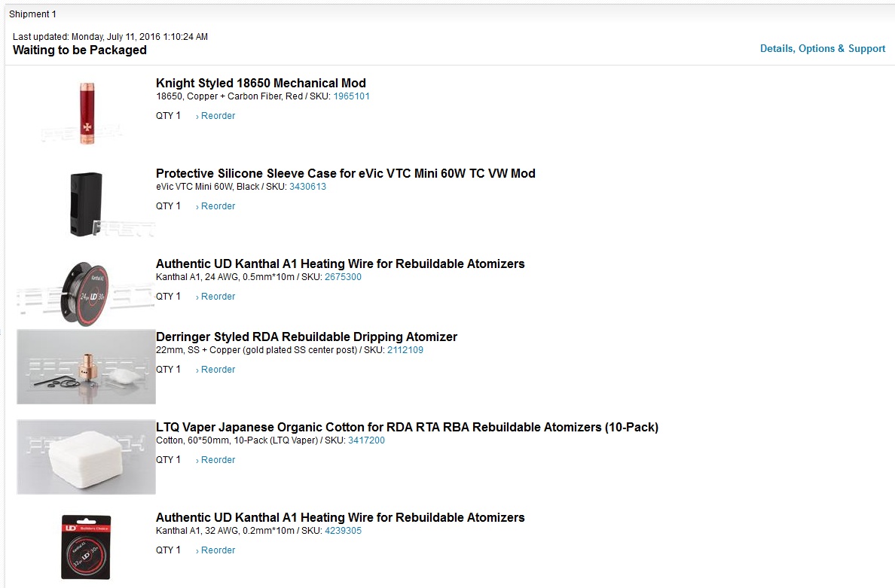Click QTY 1 of LTQ Vaper Cotton
The width and height of the screenshot is (895, 588).
pyautogui.click(x=169, y=460)
